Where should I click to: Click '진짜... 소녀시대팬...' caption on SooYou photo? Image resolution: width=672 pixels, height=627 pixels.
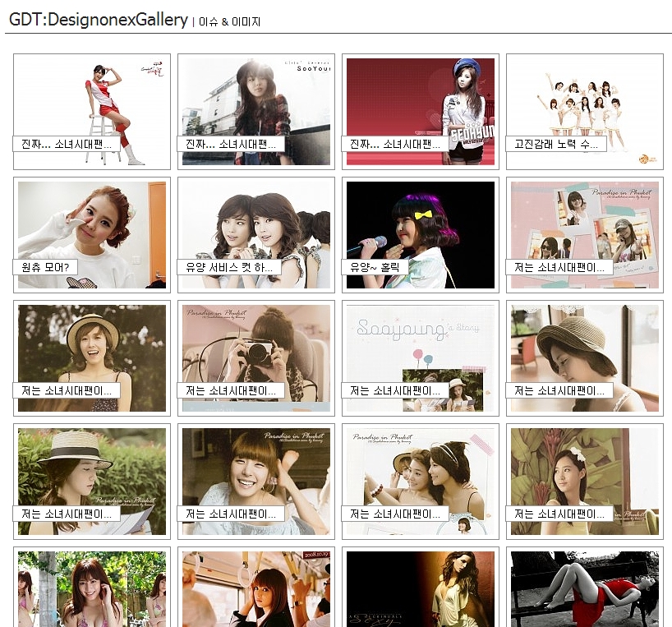231,144
